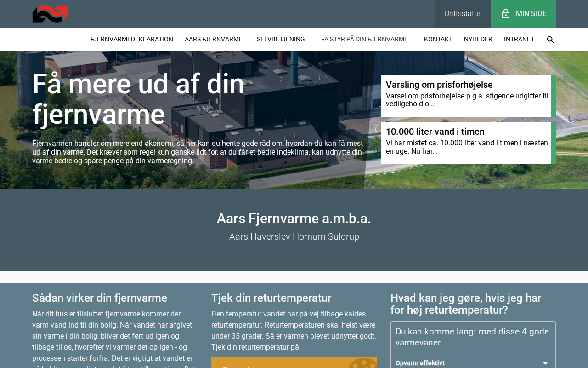Click the orange banner below the returtemperatur text
Viewport: 588px width, 368px height.
[x=294, y=363]
